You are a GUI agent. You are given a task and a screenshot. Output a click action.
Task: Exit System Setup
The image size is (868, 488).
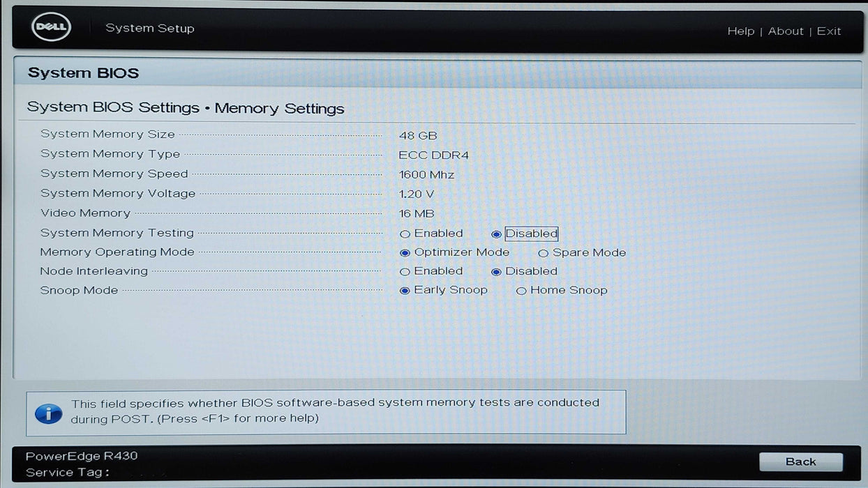tap(829, 31)
